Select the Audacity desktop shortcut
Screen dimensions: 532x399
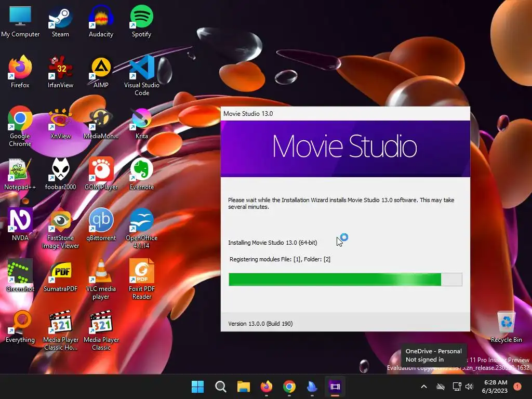pyautogui.click(x=101, y=21)
